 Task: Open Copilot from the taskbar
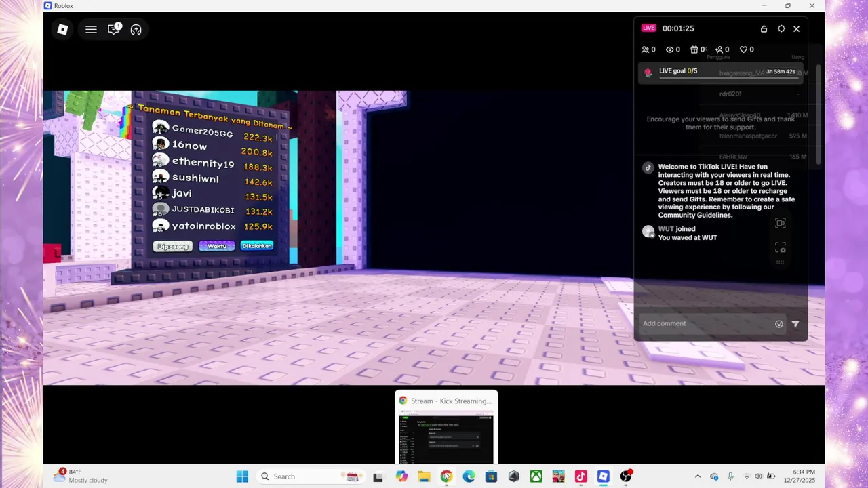(x=402, y=476)
